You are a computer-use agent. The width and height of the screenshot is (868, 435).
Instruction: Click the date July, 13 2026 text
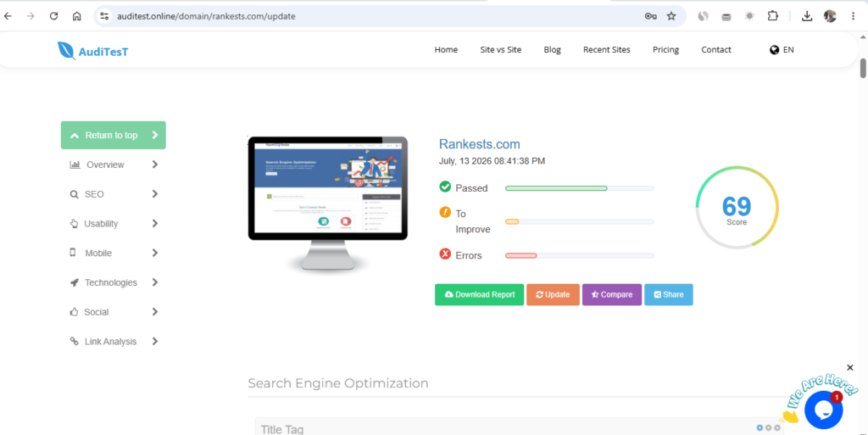(x=492, y=161)
